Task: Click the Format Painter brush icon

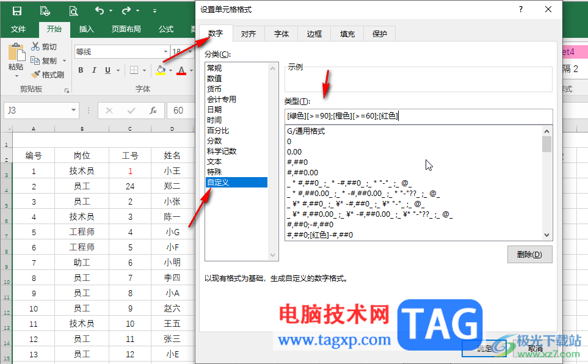Action: click(35, 75)
